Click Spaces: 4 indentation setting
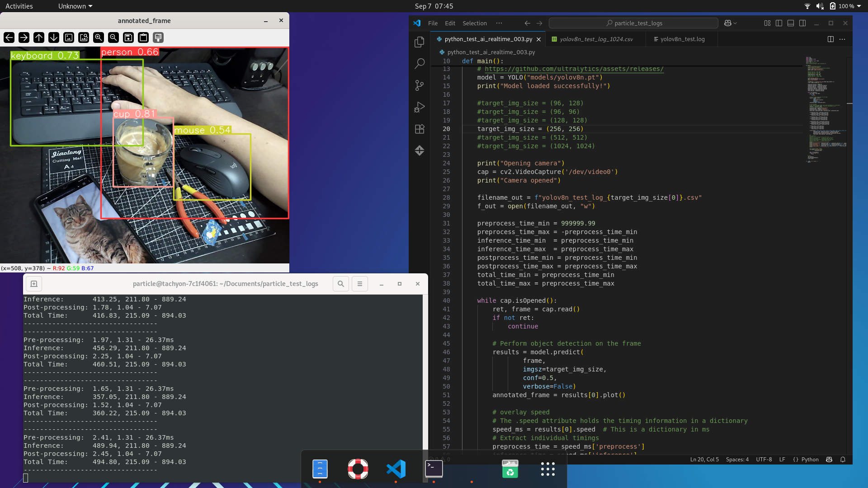Viewport: 868px width, 488px height. [x=737, y=460]
